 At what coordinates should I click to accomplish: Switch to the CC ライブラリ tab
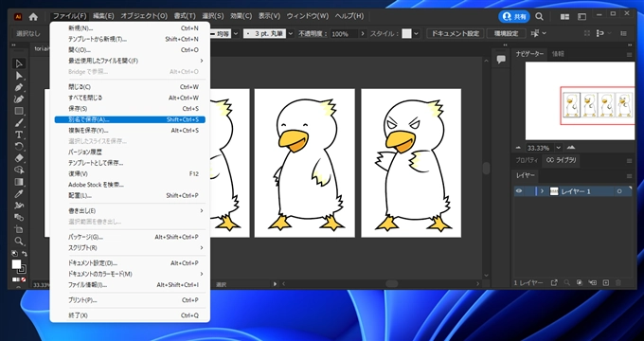coord(562,160)
